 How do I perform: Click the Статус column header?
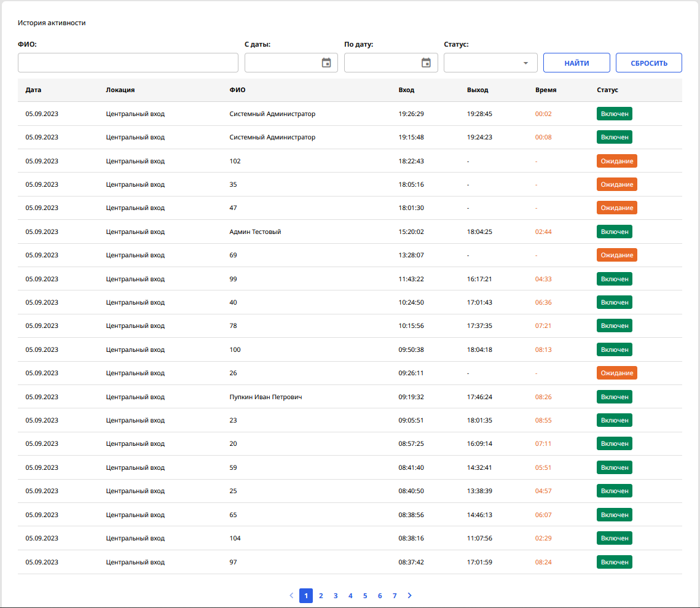pos(607,90)
